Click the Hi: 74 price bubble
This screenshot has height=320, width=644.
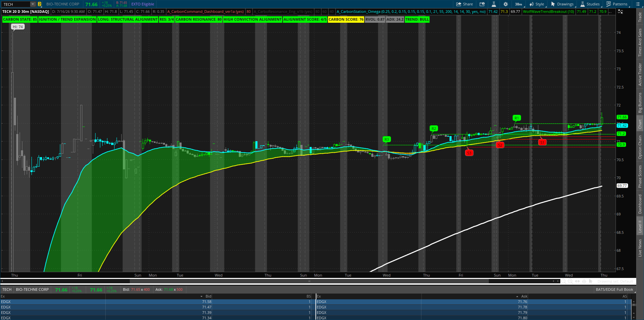coord(18,27)
